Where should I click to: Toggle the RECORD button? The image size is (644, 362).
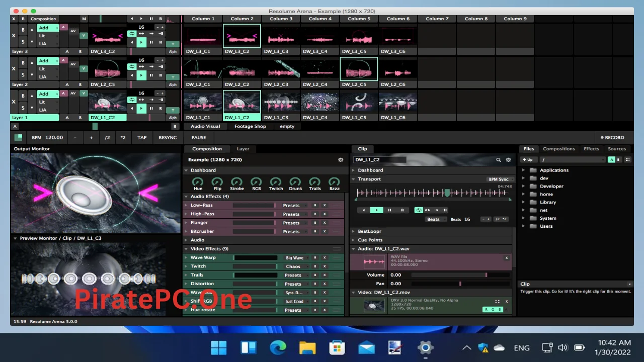point(612,137)
